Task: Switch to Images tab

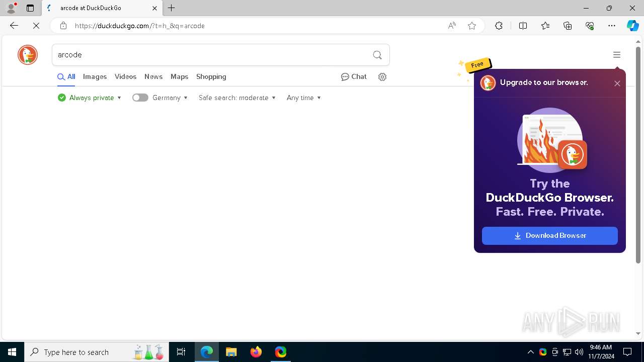Action: click(x=95, y=77)
